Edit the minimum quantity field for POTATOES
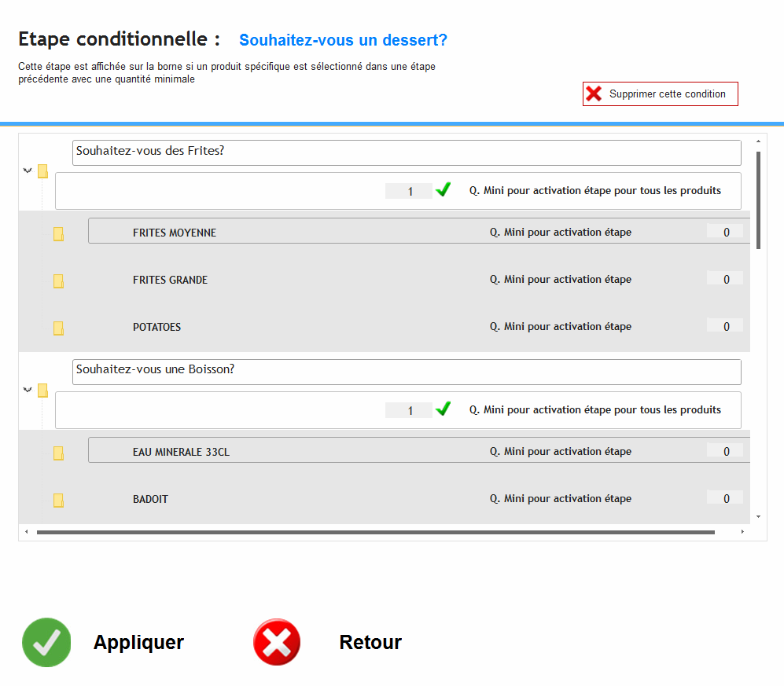This screenshot has height=686, width=784. tap(725, 326)
